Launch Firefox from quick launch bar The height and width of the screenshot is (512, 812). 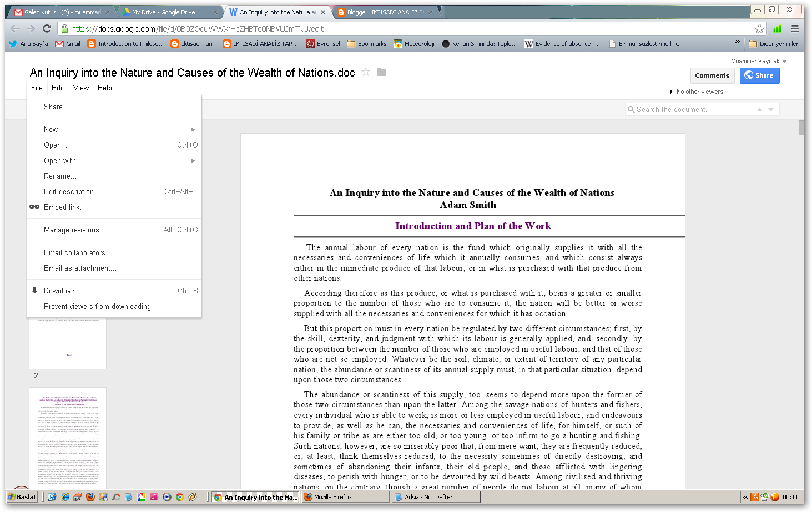(x=90, y=497)
